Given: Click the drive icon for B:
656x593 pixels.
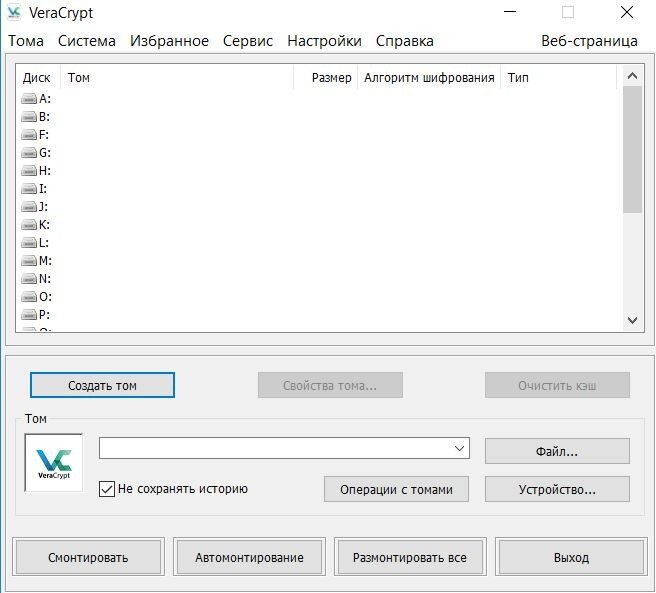Looking at the screenshot, I should click(29, 117).
